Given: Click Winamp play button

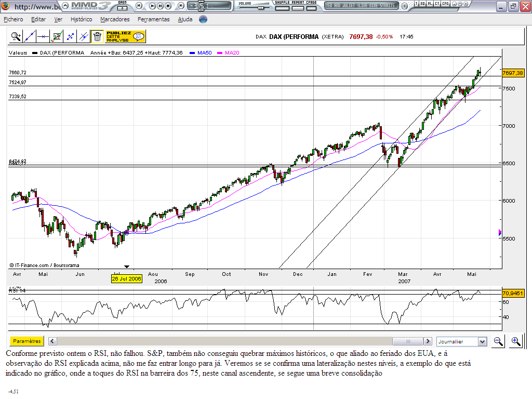Looking at the screenshot, I should (x=152, y=6).
